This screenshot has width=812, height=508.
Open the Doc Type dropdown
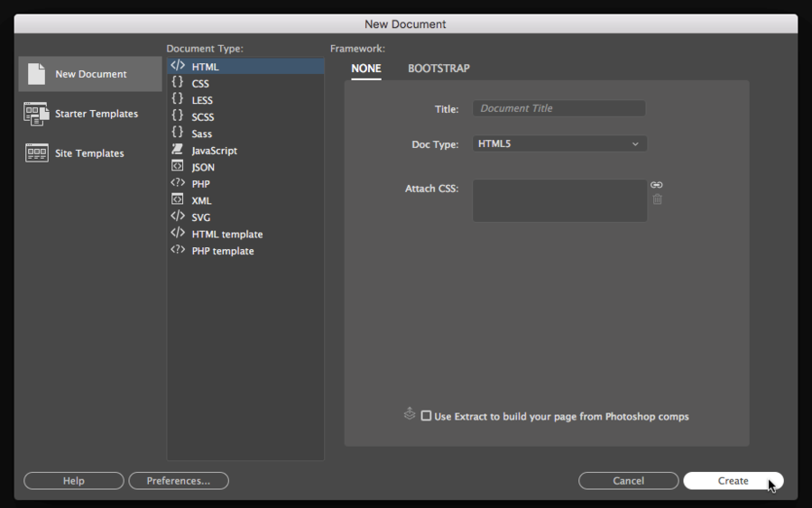pyautogui.click(x=559, y=143)
